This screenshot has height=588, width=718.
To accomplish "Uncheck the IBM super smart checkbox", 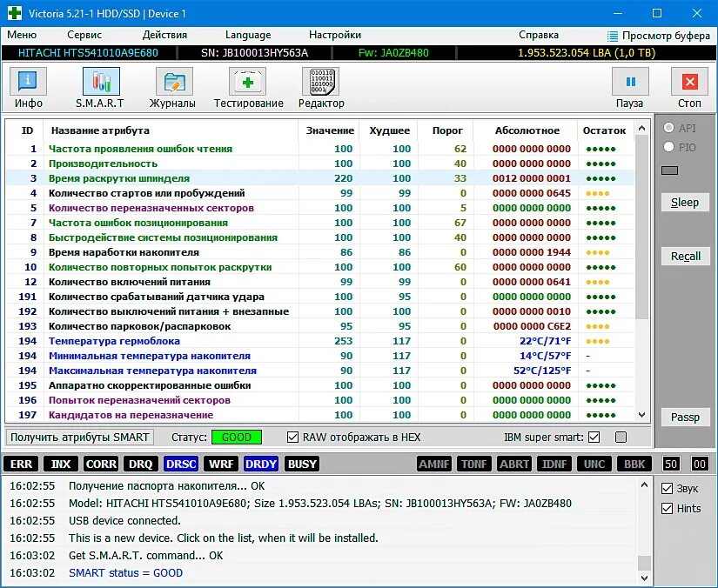I will pyautogui.click(x=594, y=437).
